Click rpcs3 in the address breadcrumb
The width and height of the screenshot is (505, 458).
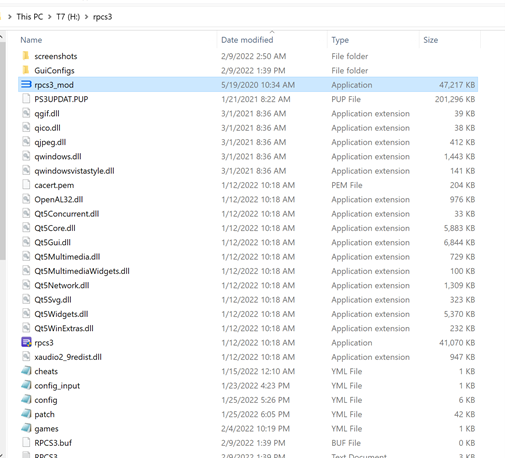click(x=102, y=17)
